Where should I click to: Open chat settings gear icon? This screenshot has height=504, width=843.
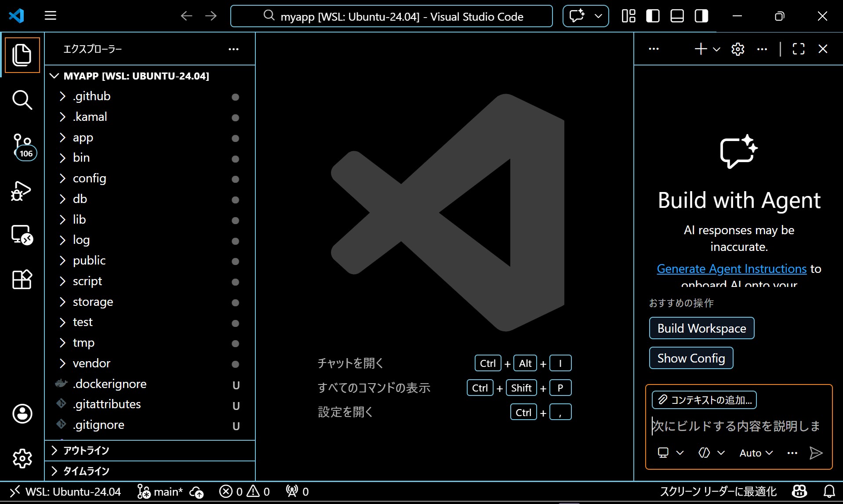coord(738,49)
